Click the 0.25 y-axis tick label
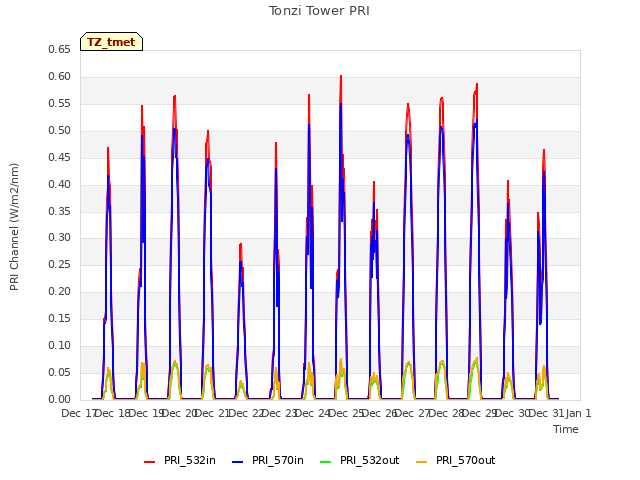 click(60, 264)
